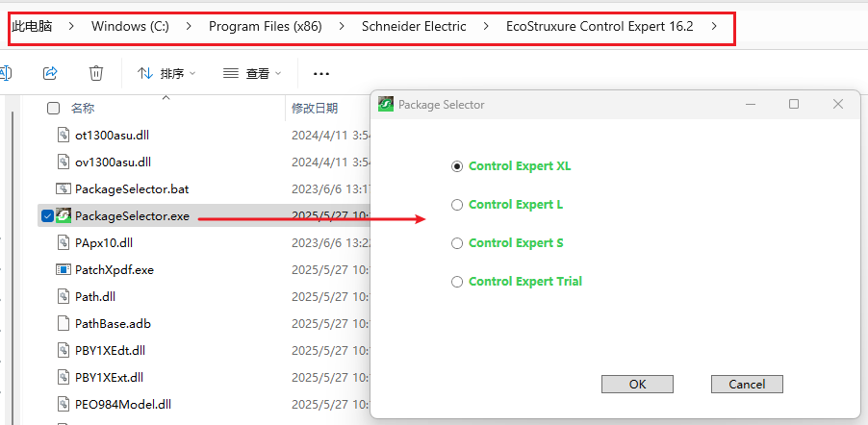Click the Package Selector title bar icon
868x425 pixels.
pyautogui.click(x=385, y=104)
